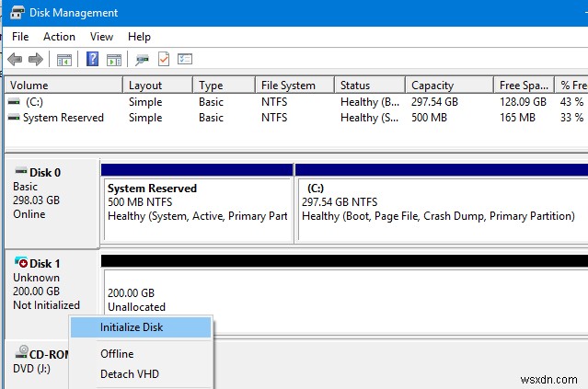Sort by the Free Space column header
Image resolution: width=588 pixels, height=389 pixels.
coord(524,86)
